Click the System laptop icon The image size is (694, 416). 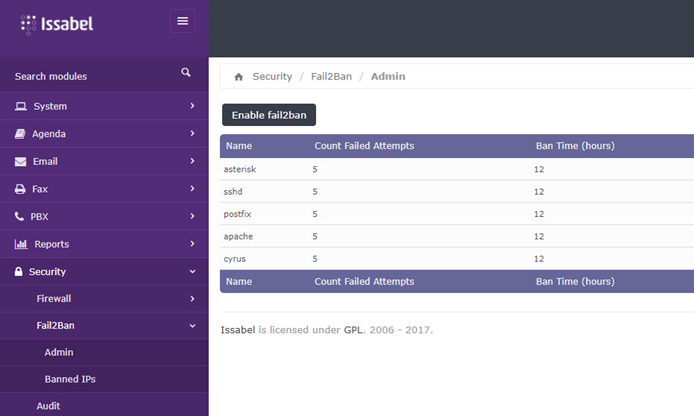(x=20, y=106)
